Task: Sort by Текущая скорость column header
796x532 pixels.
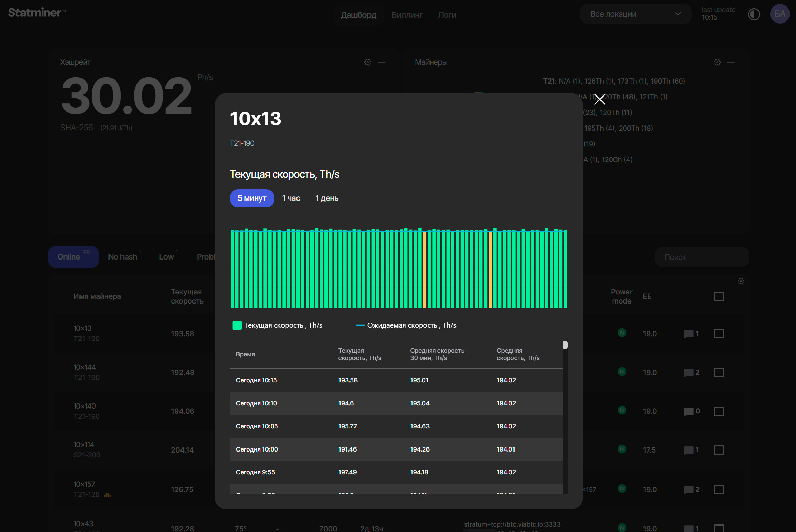Action: [x=187, y=296]
